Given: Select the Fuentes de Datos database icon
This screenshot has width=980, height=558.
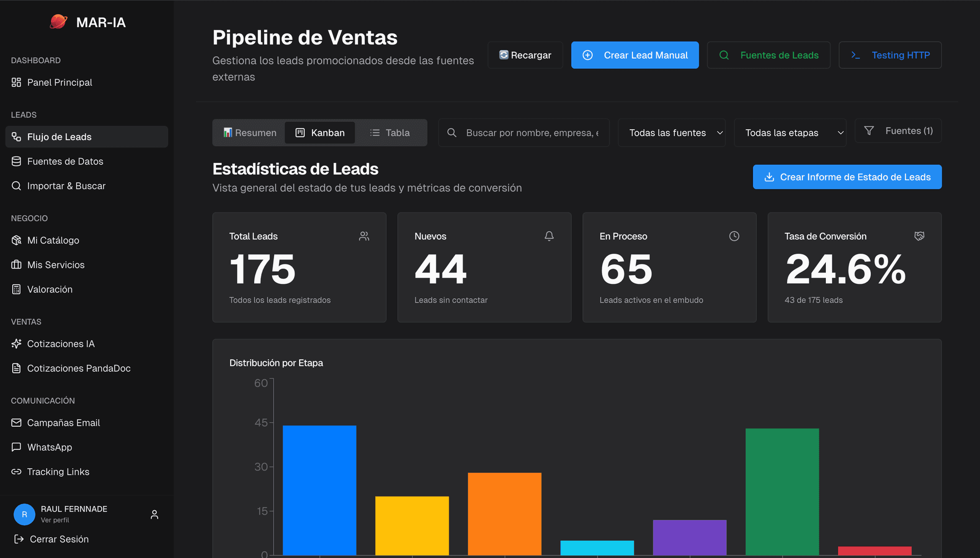Looking at the screenshot, I should pos(17,161).
